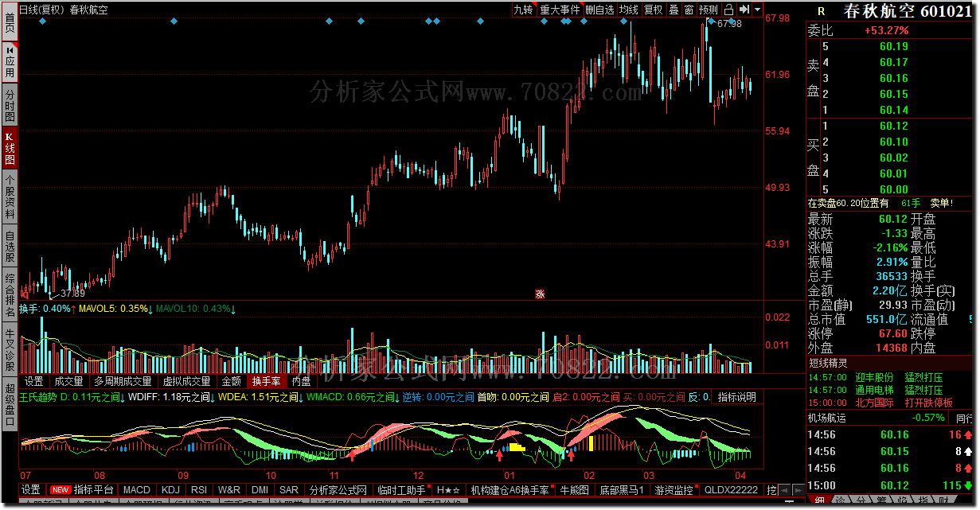Screen dimensions: 980x510
Task: Open 重大事件 major events
Action: pyautogui.click(x=560, y=10)
